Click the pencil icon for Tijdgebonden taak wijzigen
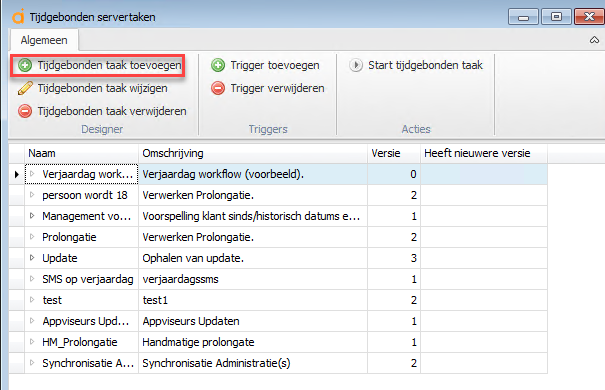Viewport: 605px width, 390px height. (x=25, y=88)
